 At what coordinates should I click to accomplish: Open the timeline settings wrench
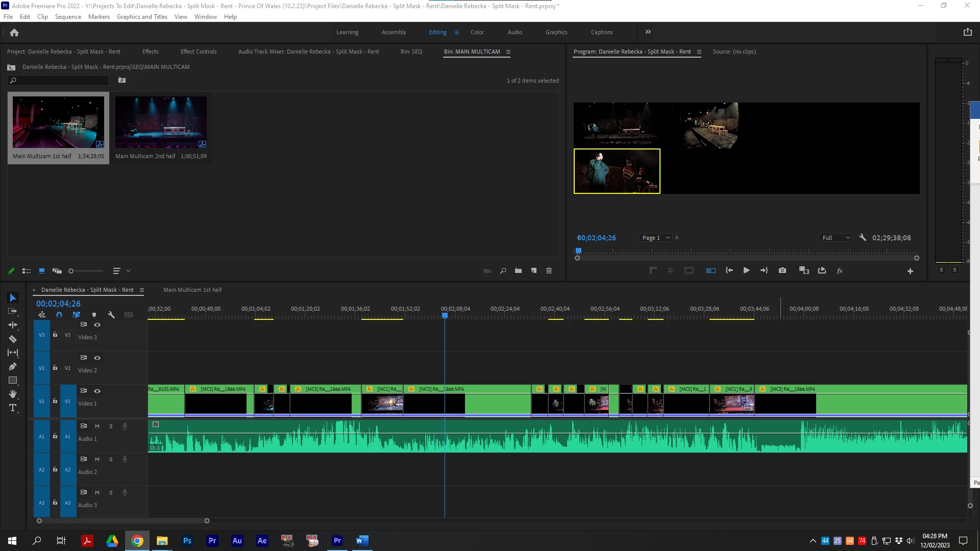click(x=111, y=315)
